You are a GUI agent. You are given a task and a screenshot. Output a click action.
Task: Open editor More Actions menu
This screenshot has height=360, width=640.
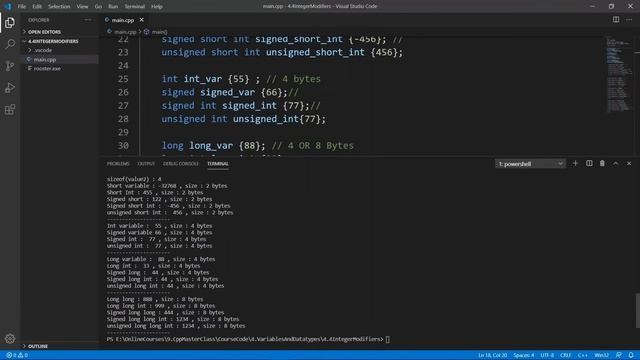click(x=629, y=20)
